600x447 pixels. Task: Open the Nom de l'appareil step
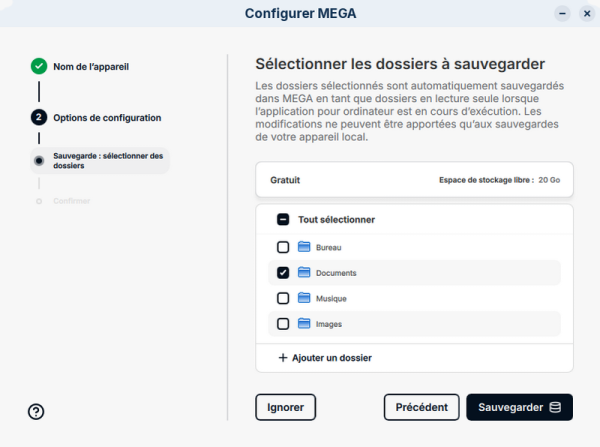pyautogui.click(x=91, y=67)
